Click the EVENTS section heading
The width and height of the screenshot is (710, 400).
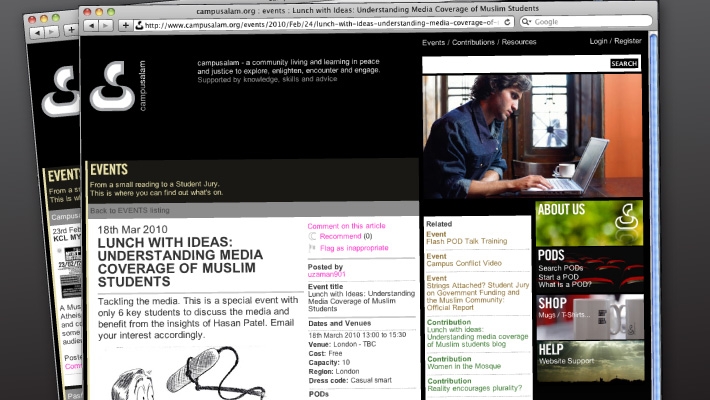[109, 170]
